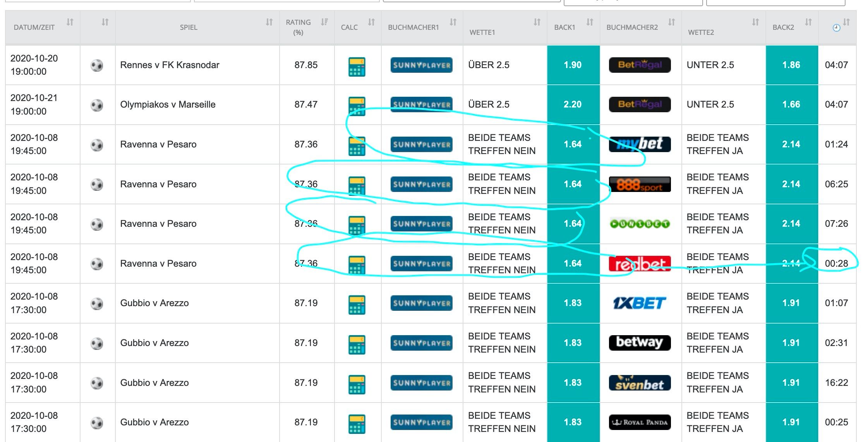Open calculator in Gubbio row with betway
868x442 pixels.
coord(357,345)
